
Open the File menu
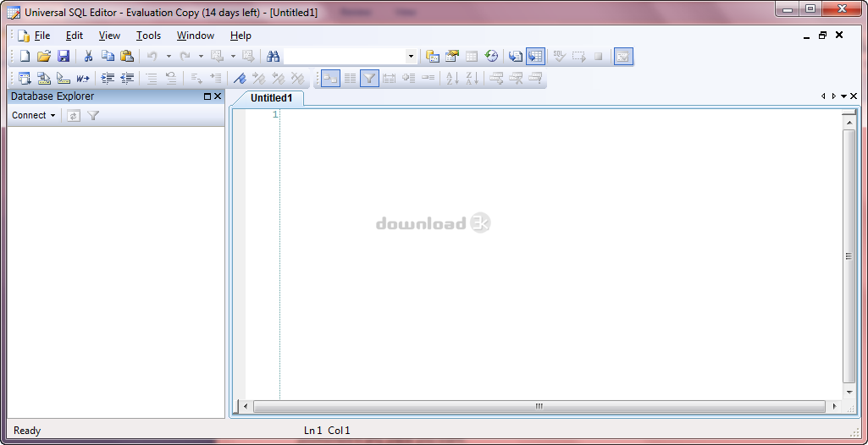click(x=42, y=36)
